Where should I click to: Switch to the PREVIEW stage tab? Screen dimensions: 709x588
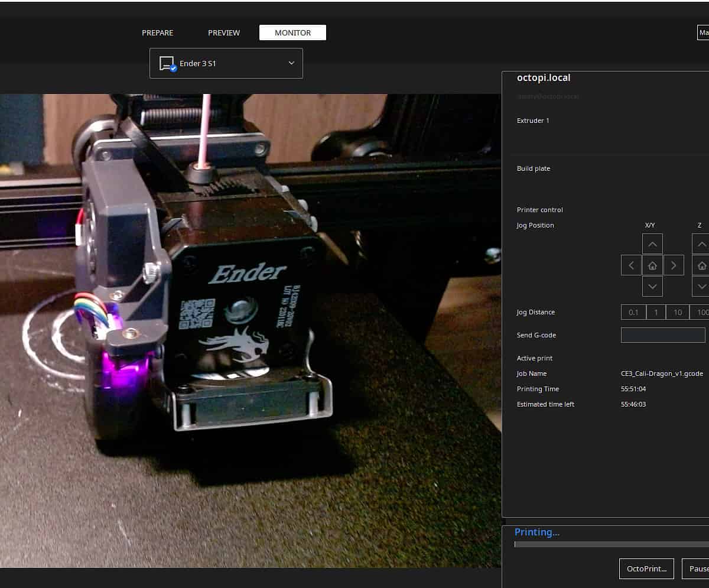[224, 33]
